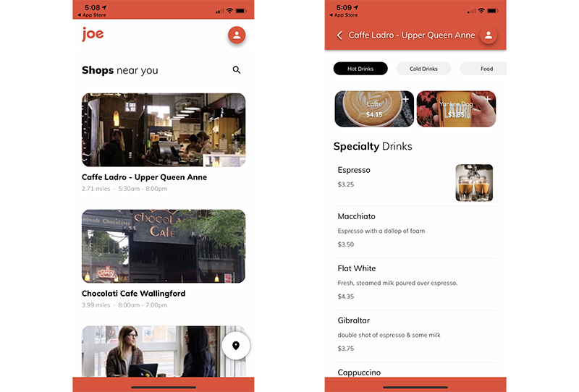Tap the home indicator bar on right phone
This screenshot has height=392, width=579.
(415, 387)
